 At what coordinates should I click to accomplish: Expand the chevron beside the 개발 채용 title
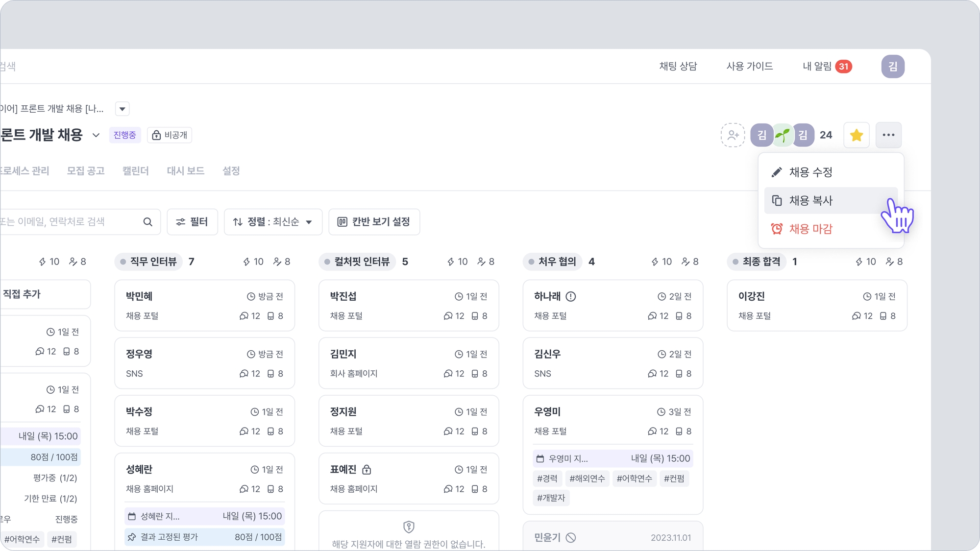tap(96, 135)
